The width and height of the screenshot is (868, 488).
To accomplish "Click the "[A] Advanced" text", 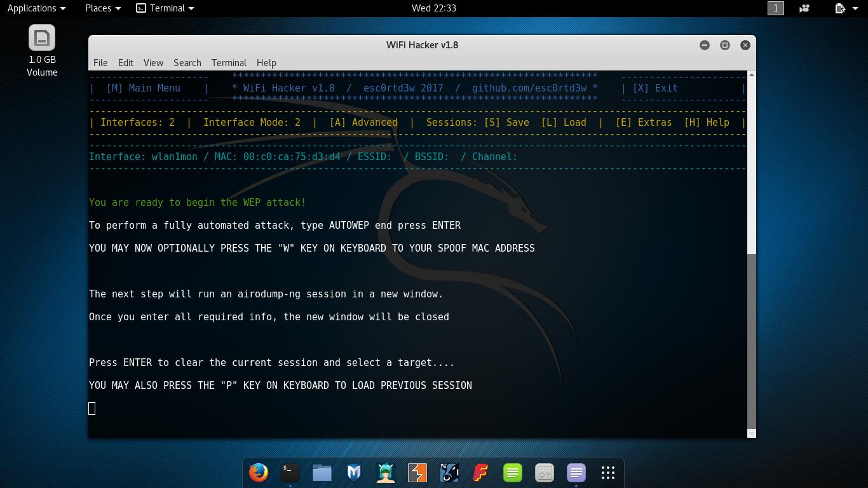I will (363, 123).
